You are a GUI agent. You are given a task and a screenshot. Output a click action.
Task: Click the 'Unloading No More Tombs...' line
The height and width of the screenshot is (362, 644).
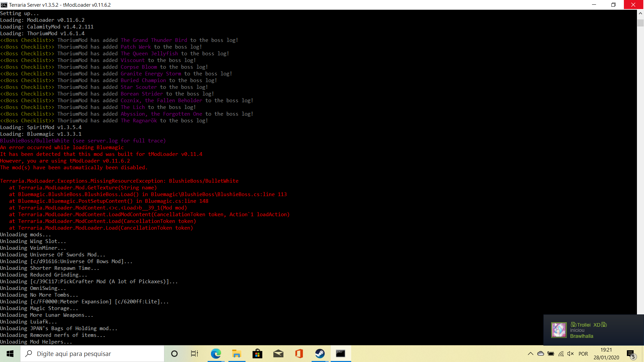(39, 295)
